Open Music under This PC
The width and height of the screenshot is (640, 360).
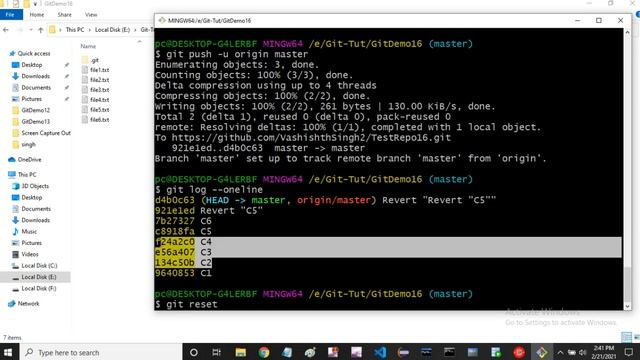coord(24,232)
